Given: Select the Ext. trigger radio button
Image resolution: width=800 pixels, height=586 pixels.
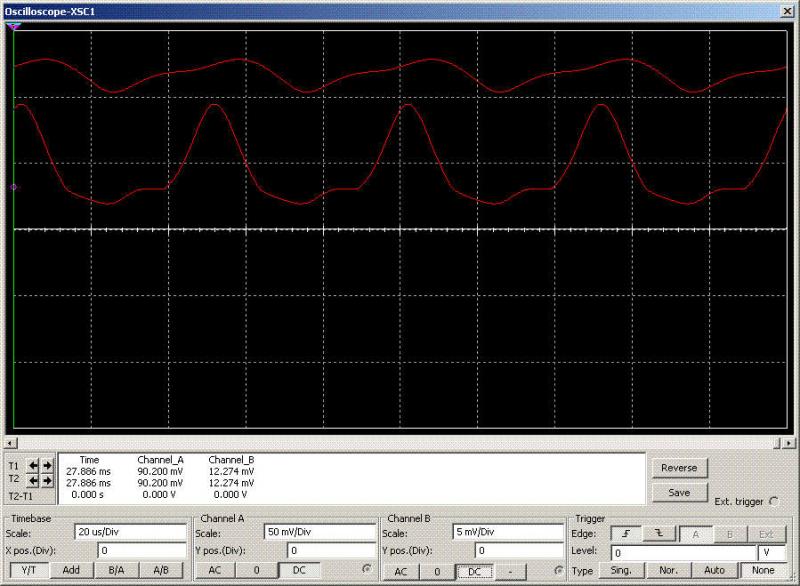Looking at the screenshot, I should coord(774,501).
